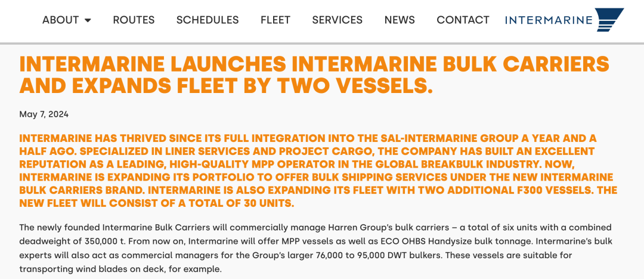Open the SCHEDULES nav item

pyautogui.click(x=208, y=20)
